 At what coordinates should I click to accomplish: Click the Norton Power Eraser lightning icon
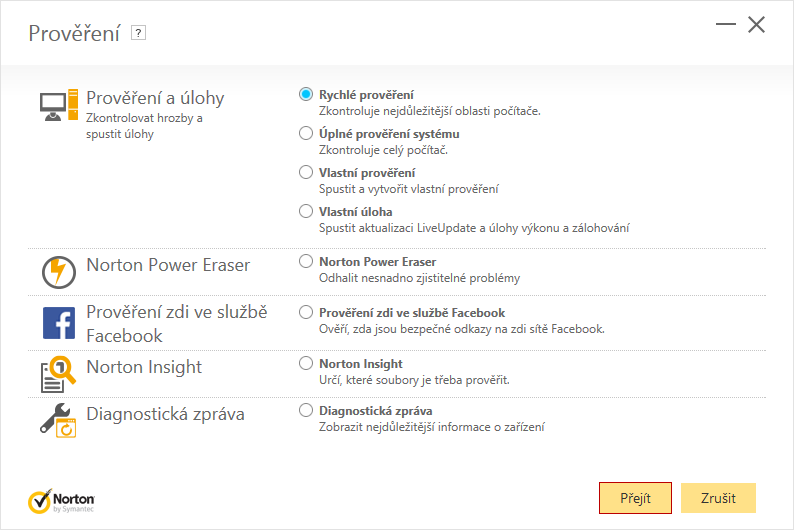tap(58, 272)
